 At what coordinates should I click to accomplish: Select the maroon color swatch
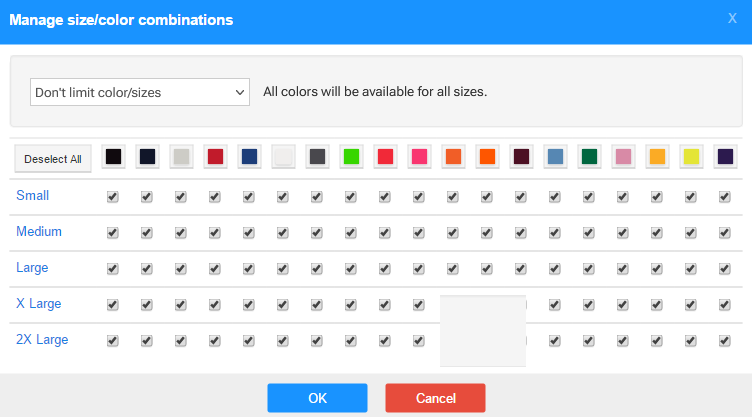click(521, 156)
